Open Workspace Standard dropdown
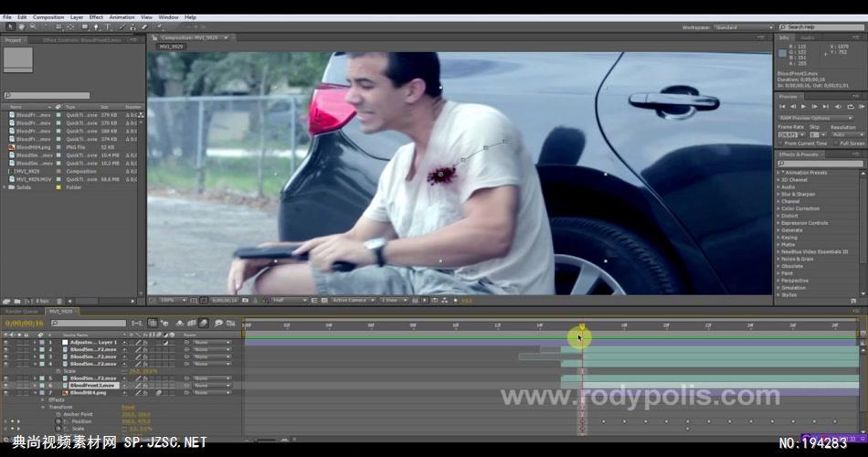The width and height of the screenshot is (868, 457). (x=744, y=27)
